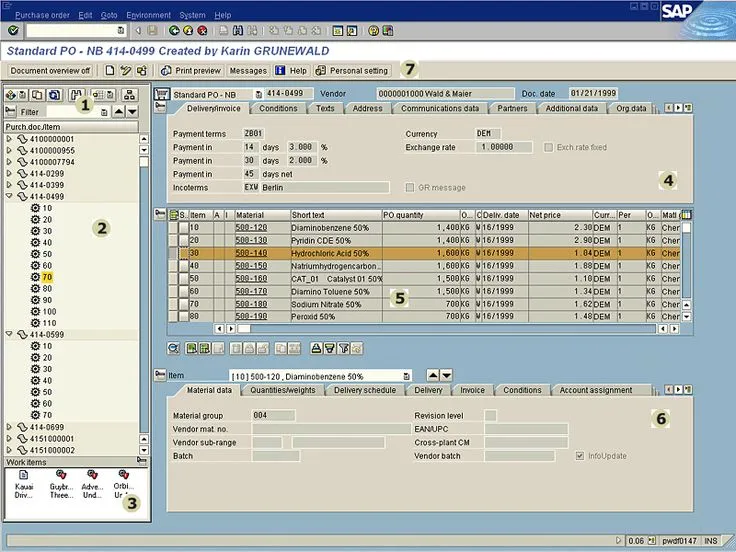Screen dimensions: 736x552
Task: Expand purchase document 4151000002 in tree
Action: click(x=9, y=450)
